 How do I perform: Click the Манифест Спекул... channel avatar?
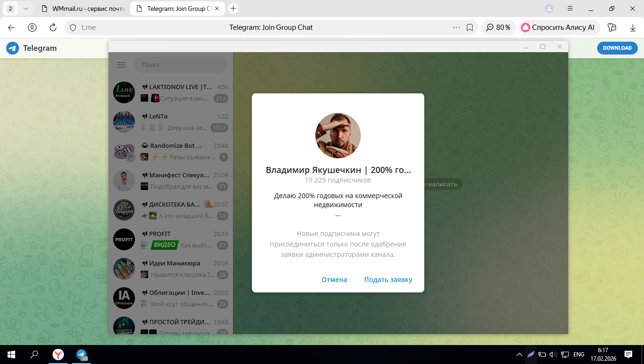coord(124,181)
